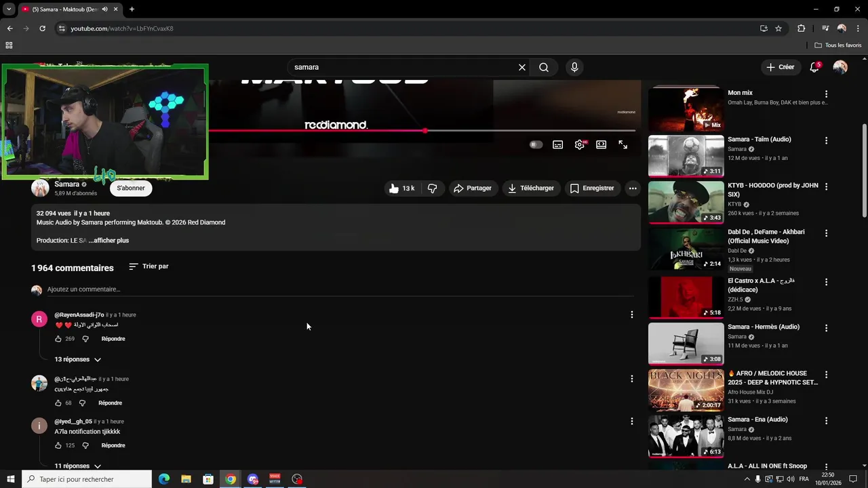The height and width of the screenshot is (488, 868).
Task: Open the Samara - Ena (Audio) video title
Action: pyautogui.click(x=757, y=420)
